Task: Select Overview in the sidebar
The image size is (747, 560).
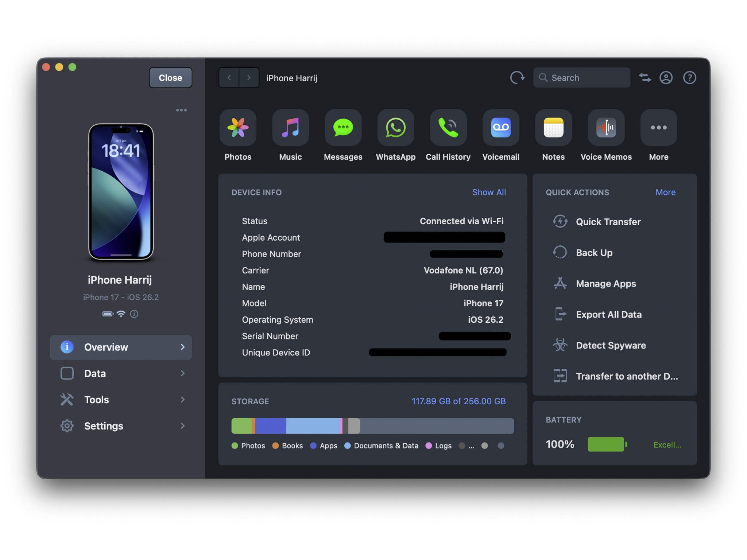Action: (x=121, y=347)
